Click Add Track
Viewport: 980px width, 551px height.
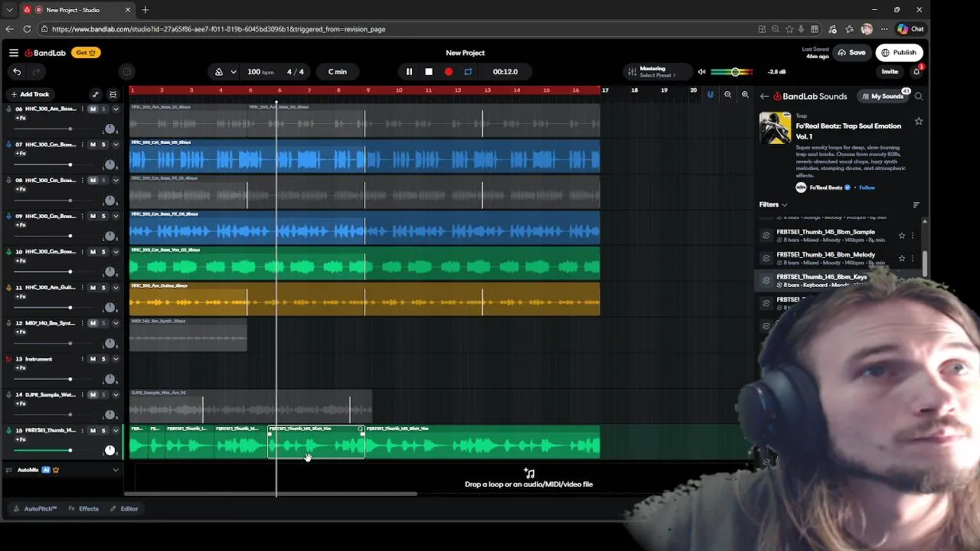30,94
